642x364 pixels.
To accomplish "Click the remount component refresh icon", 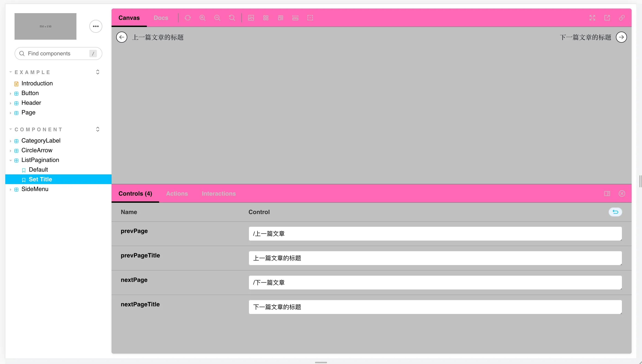I will 188,18.
